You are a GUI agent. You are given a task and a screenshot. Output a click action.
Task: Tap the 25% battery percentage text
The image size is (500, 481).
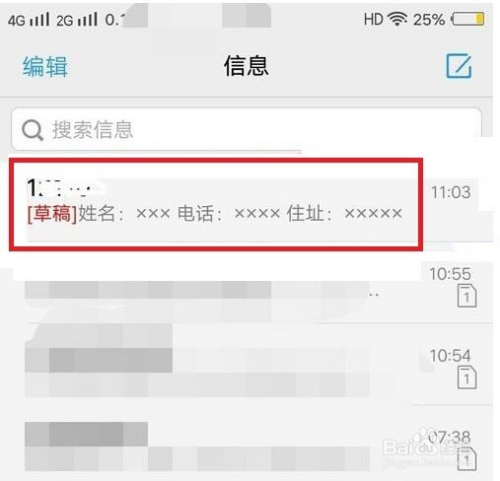tap(429, 20)
